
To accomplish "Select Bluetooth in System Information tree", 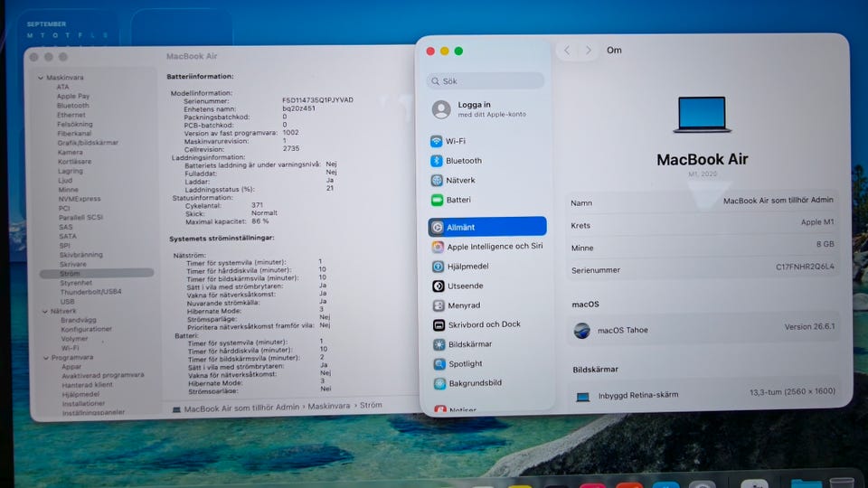I will pyautogui.click(x=72, y=106).
